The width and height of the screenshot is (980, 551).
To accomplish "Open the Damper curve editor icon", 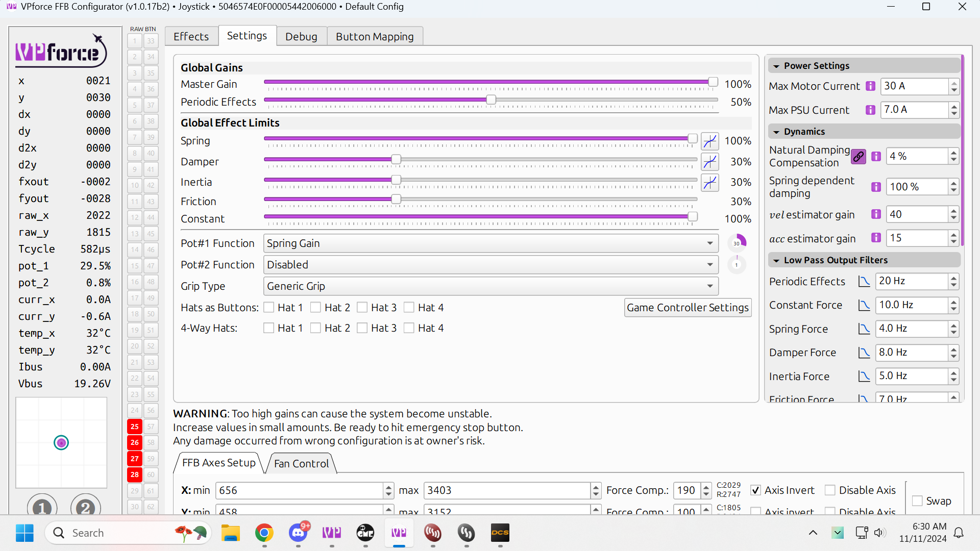I will pyautogui.click(x=710, y=162).
